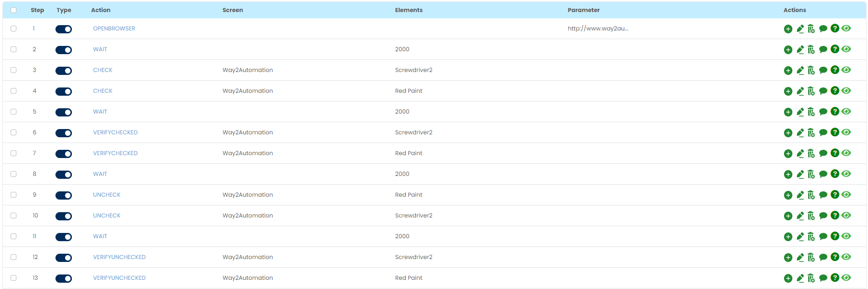Disable the toggle switch for step 6

pos(64,133)
